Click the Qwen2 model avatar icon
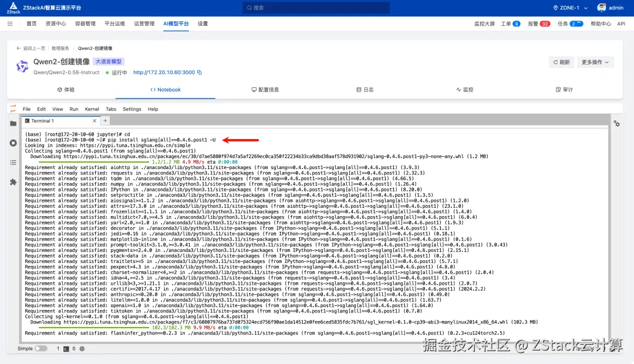 (22, 67)
